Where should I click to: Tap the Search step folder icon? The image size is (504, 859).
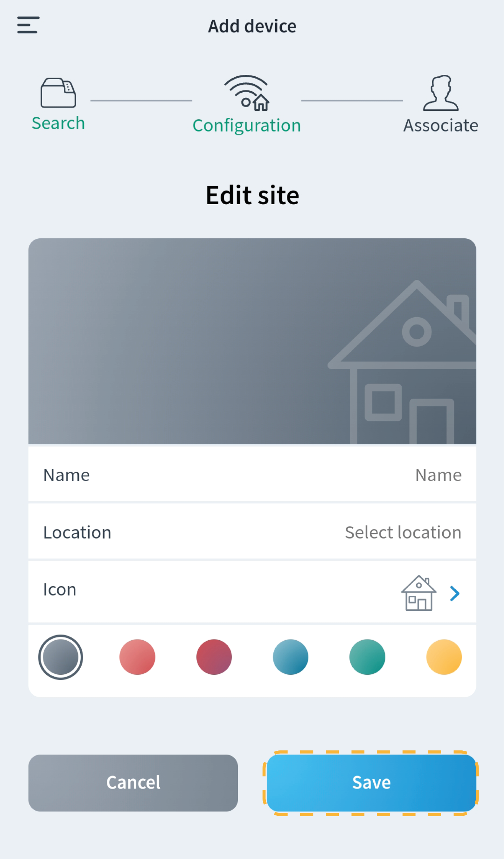pyautogui.click(x=58, y=93)
